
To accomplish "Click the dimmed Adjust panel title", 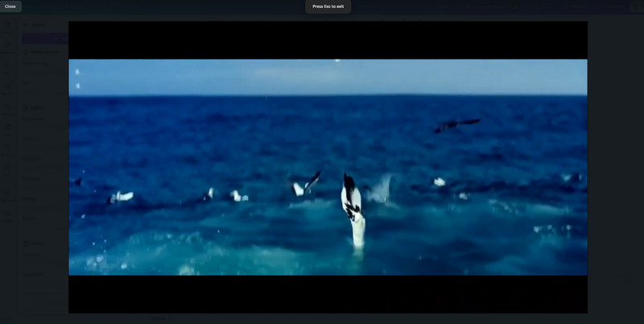I will 39,25.
